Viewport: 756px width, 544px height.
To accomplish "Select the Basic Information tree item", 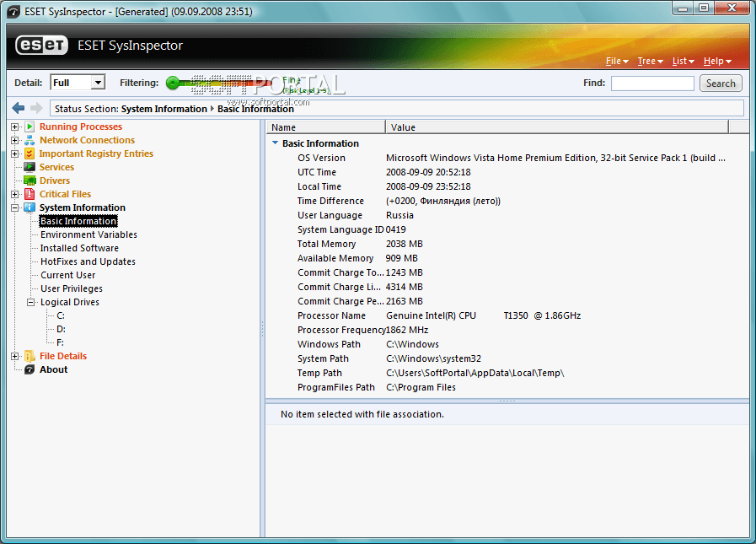I will pos(78,221).
